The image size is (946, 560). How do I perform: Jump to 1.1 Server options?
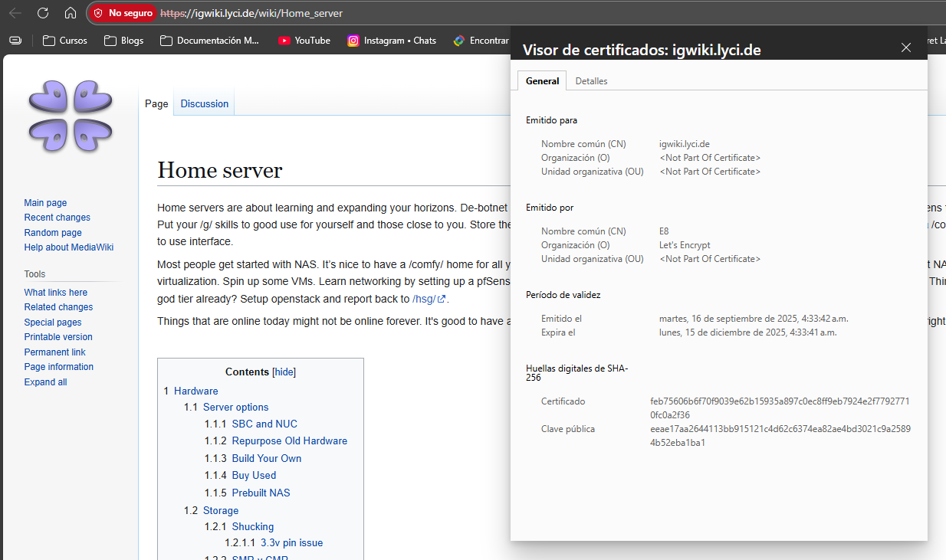(x=226, y=408)
